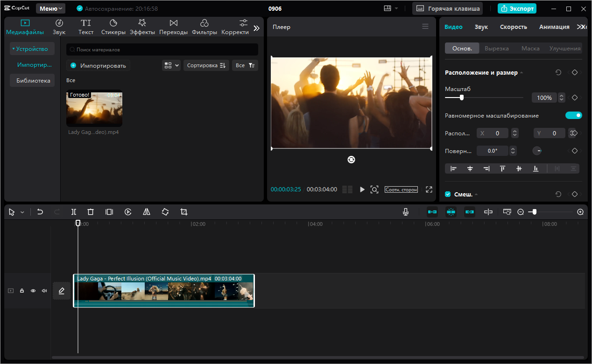The image size is (592, 364).
Task: Click the Mirror flip icon in timeline toolbar
Action: [x=147, y=212]
